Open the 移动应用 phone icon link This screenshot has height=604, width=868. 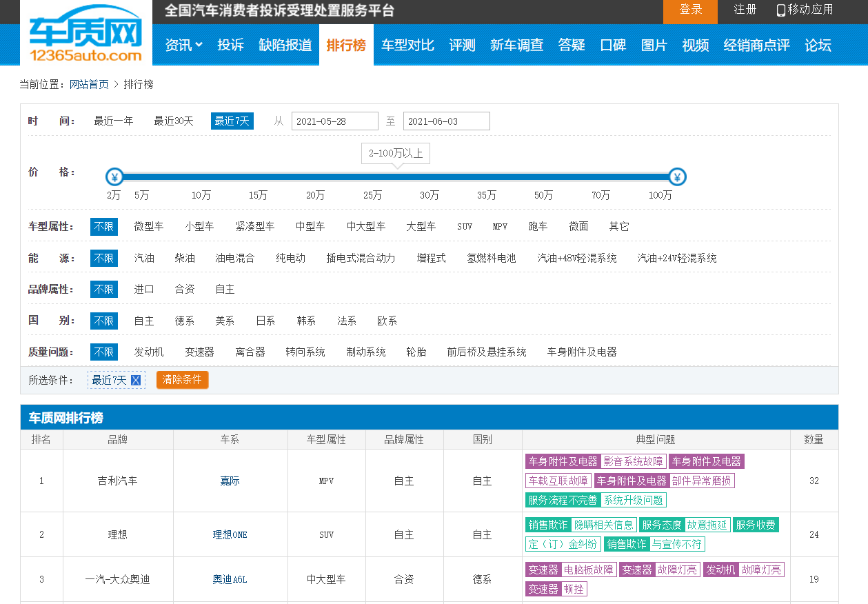(805, 10)
